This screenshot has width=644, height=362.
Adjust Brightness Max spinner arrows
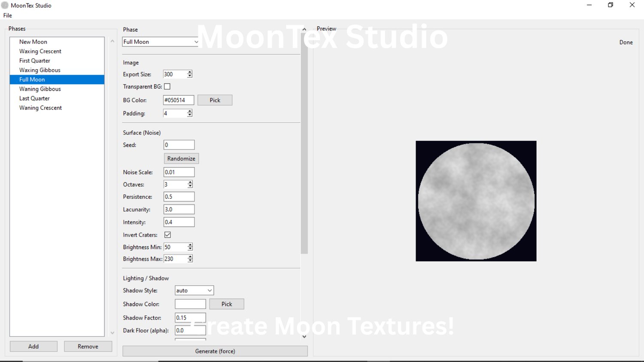[190, 259]
